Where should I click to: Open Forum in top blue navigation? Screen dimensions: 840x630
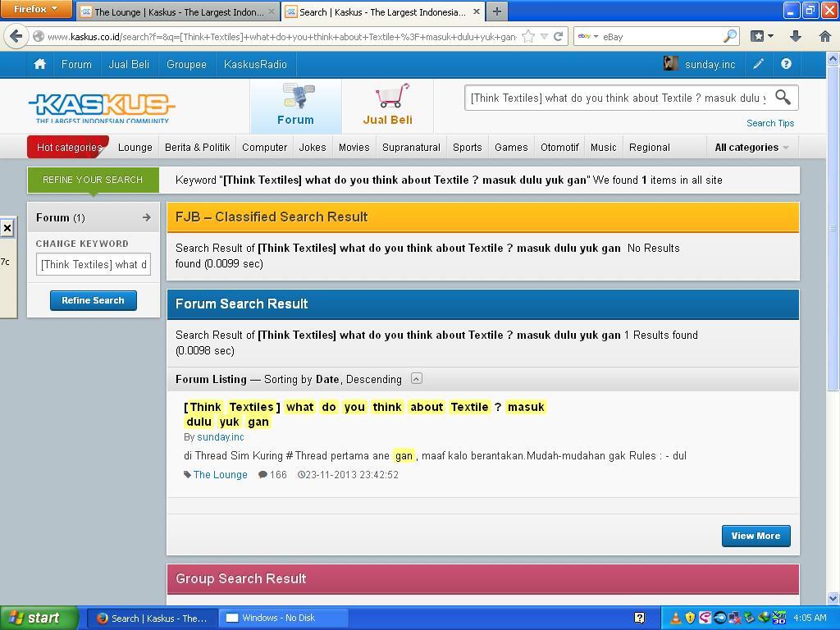coord(76,64)
